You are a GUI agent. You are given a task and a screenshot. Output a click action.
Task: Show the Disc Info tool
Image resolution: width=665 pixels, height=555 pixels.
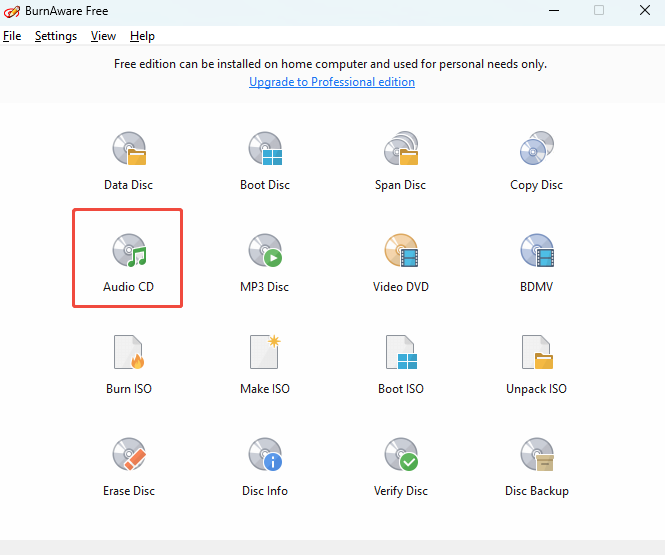(x=265, y=456)
